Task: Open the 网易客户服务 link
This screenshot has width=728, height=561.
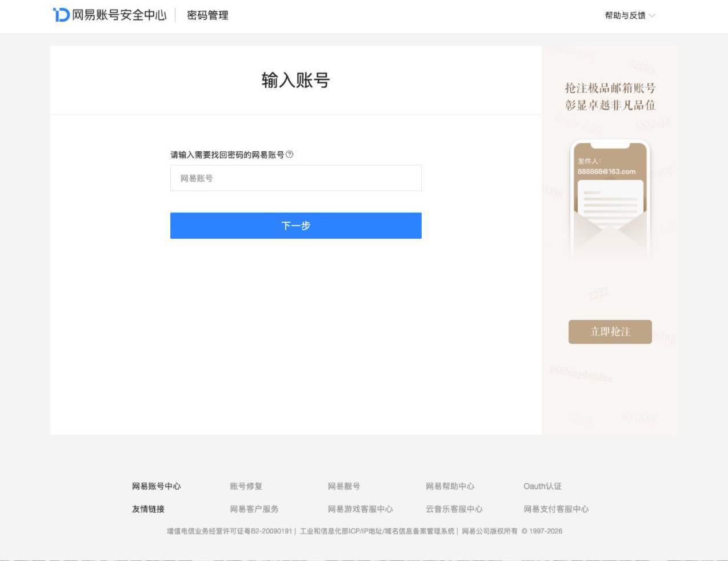Action: point(254,509)
